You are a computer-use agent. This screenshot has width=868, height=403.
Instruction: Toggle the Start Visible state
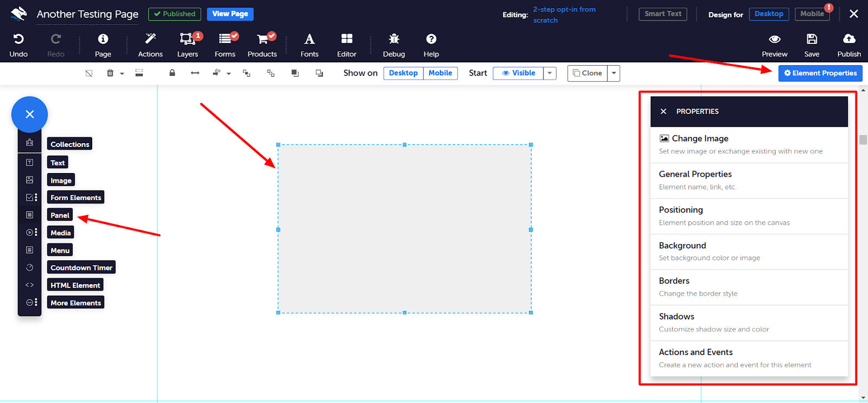point(518,73)
